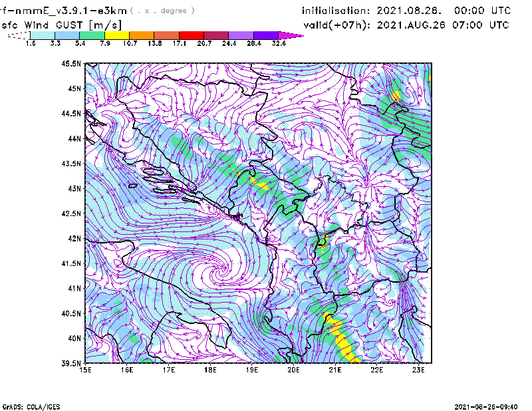Click the '40.5N' latitude label
Viewport: 532px width, 411px height.
coord(71,314)
